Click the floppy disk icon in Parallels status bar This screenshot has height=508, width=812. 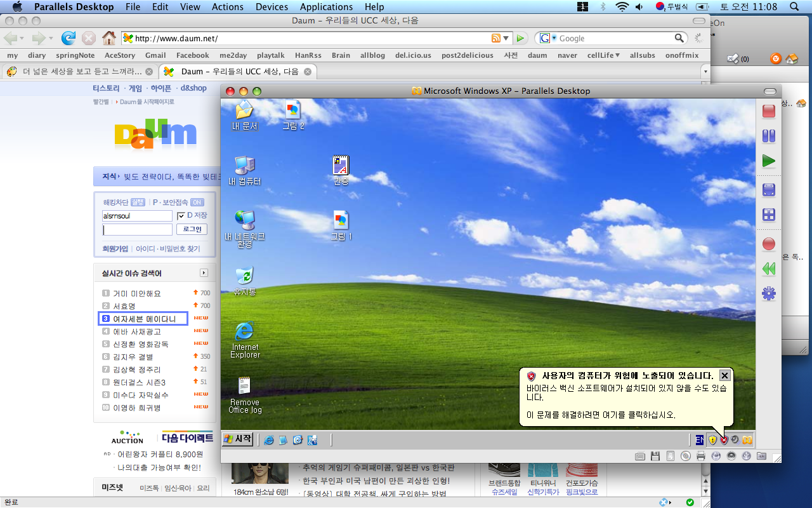tap(655, 456)
